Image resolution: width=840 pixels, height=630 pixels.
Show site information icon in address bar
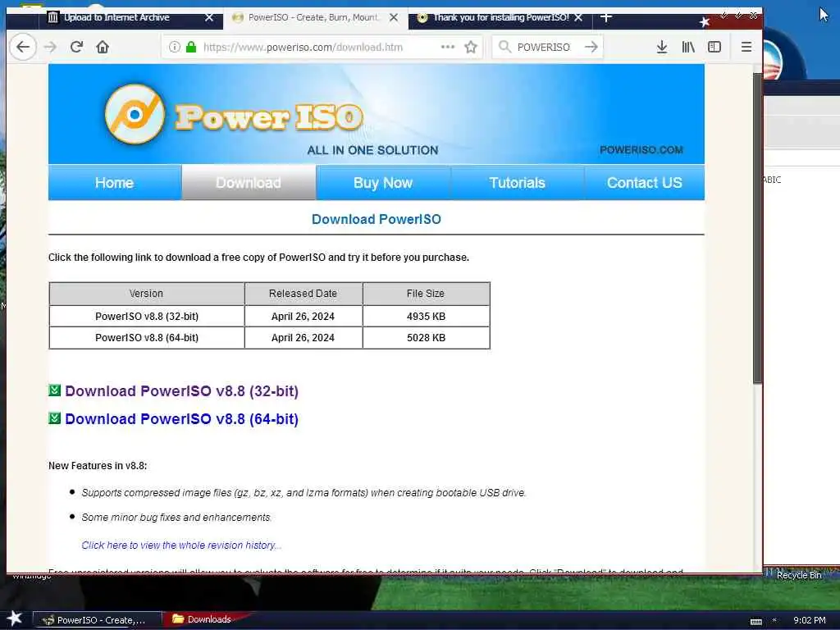(x=174, y=47)
